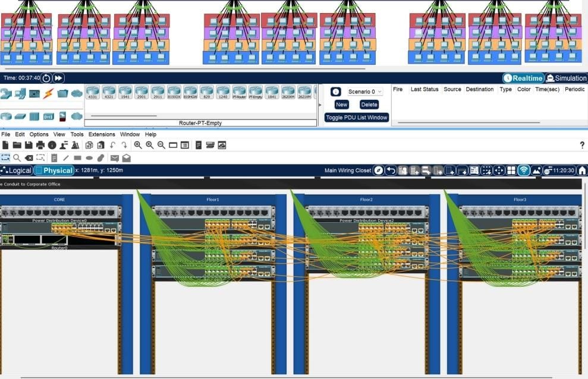Select the PT-Router device
588x379 pixels.
[x=239, y=92]
